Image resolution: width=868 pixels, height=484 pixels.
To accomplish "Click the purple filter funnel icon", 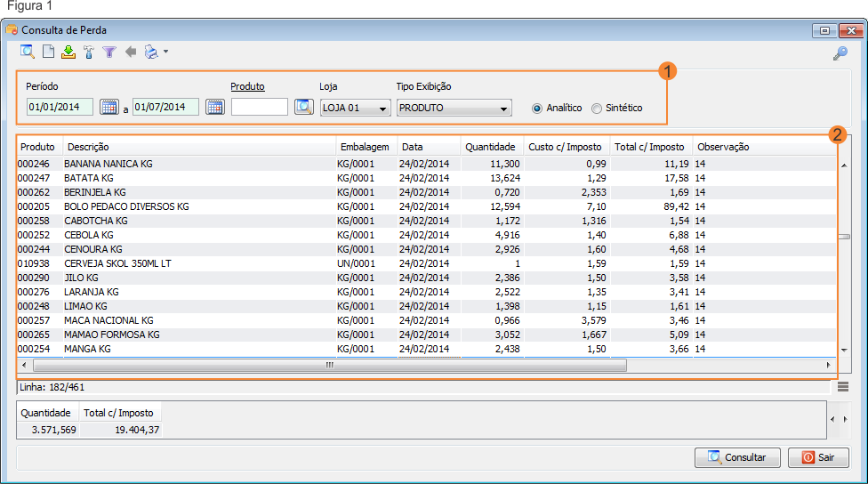I will [109, 52].
